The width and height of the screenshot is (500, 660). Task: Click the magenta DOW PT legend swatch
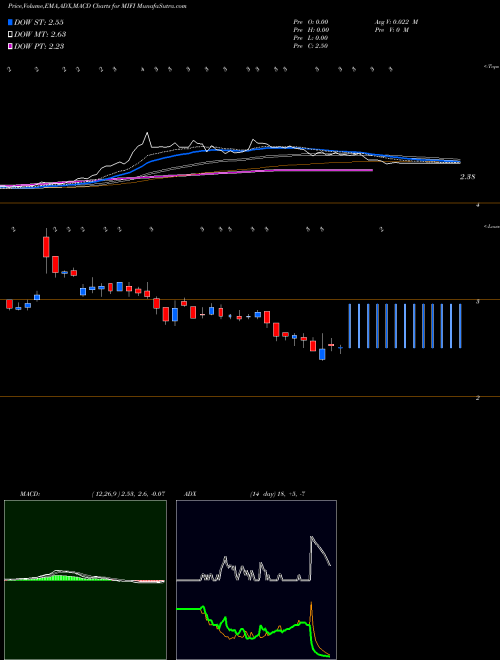[x=10, y=46]
